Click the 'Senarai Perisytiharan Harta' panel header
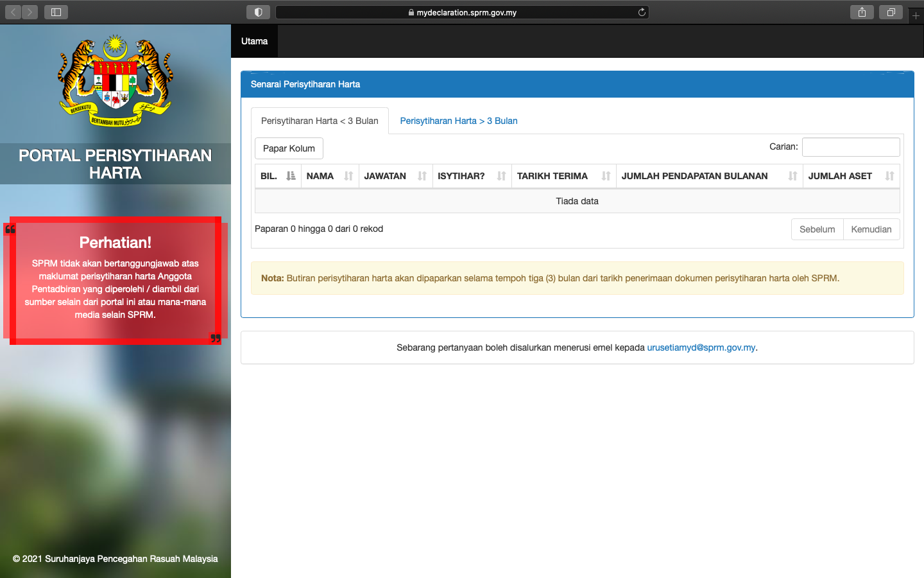The height and width of the screenshot is (578, 924). click(x=577, y=84)
